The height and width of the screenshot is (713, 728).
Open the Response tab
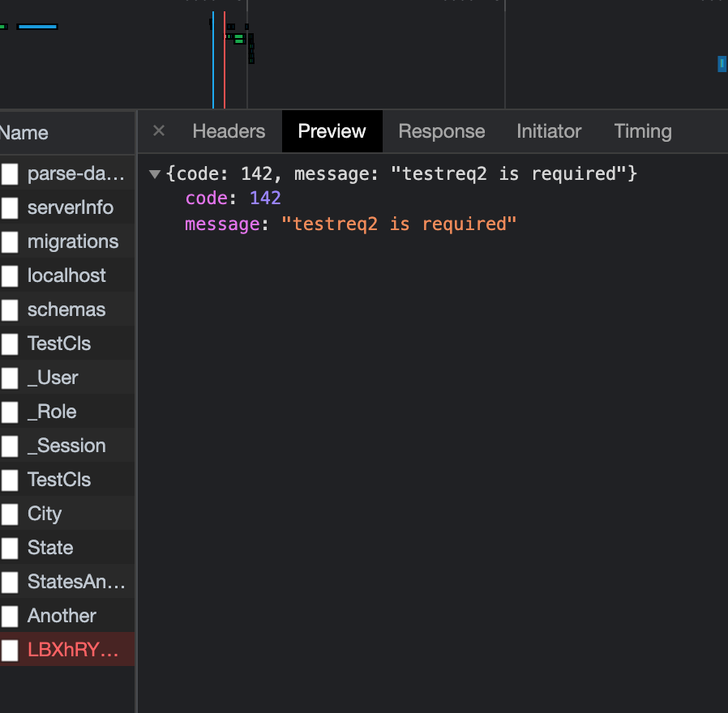[442, 131]
